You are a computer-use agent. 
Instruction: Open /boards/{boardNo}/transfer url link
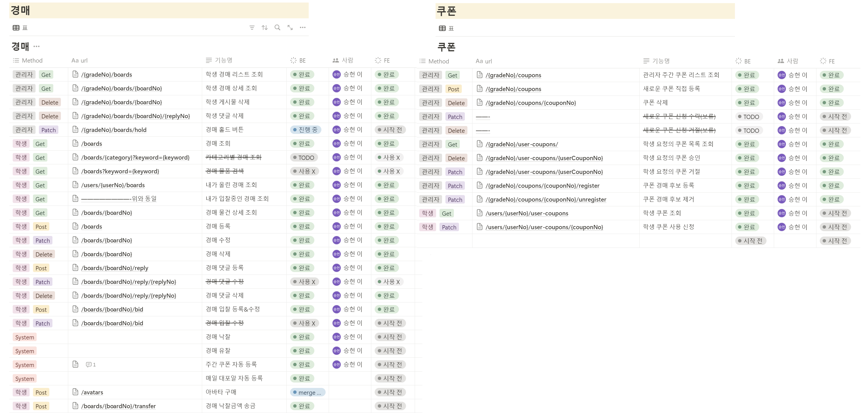118,406
